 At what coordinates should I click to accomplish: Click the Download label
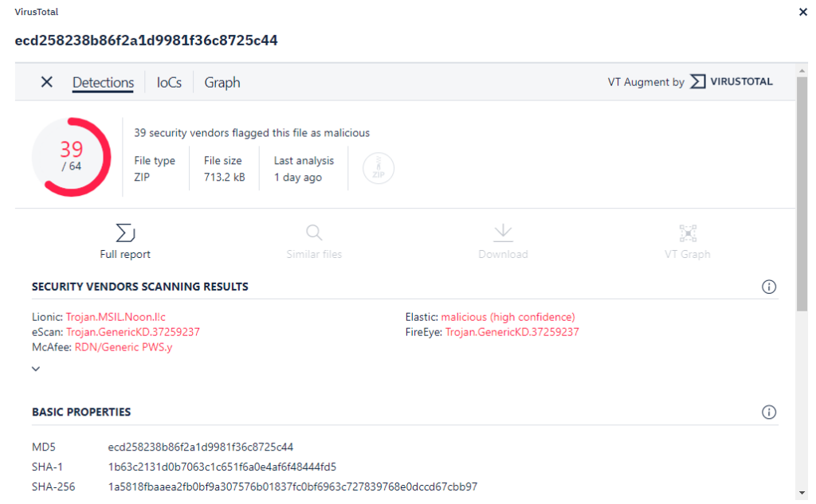point(503,254)
